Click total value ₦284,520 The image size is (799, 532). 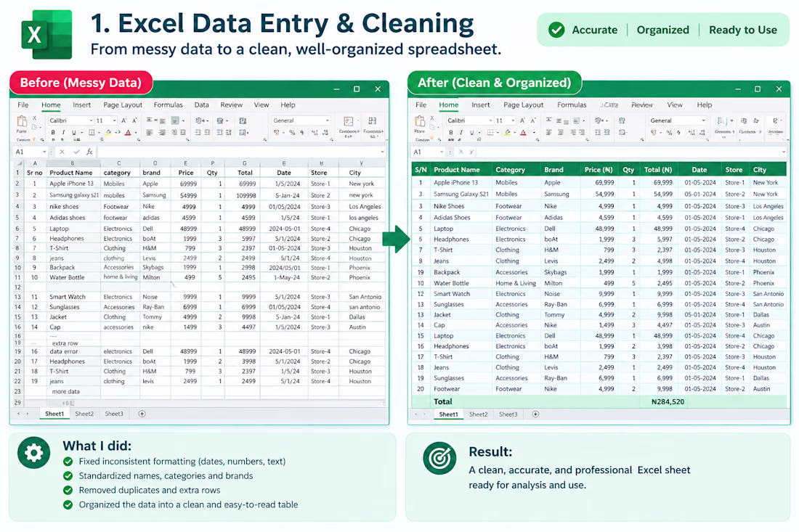tap(668, 401)
